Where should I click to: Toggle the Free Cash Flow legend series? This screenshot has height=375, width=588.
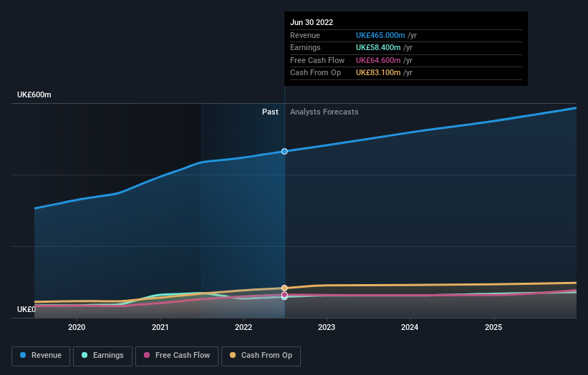click(177, 356)
